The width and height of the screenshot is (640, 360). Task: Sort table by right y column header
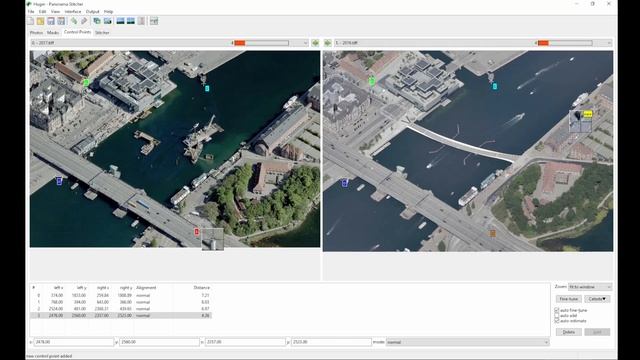coord(126,288)
